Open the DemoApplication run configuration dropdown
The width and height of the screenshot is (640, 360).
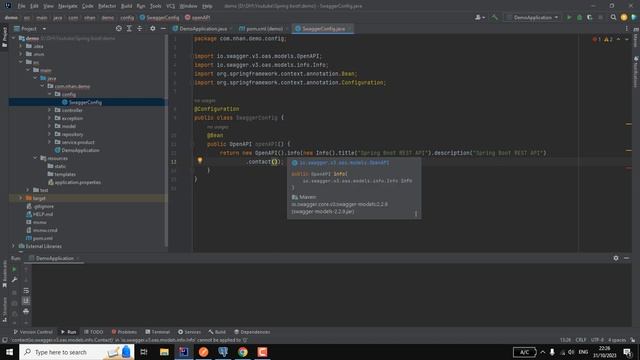(x=532, y=18)
